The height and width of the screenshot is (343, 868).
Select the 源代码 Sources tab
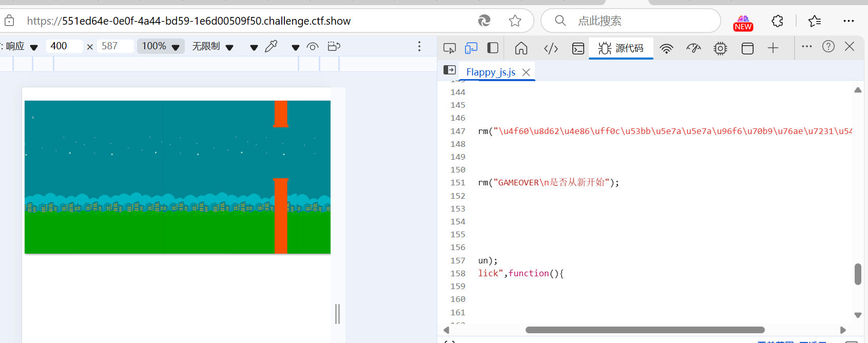pos(621,48)
